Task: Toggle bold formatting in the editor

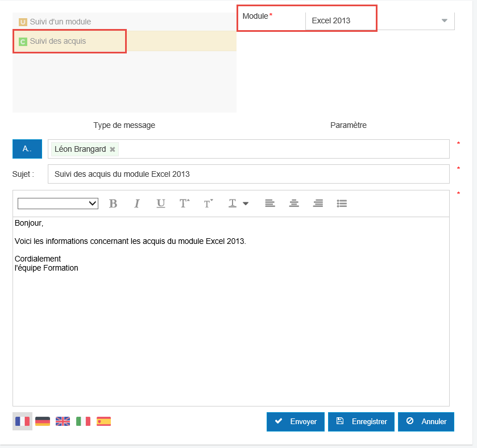Action: click(x=113, y=204)
